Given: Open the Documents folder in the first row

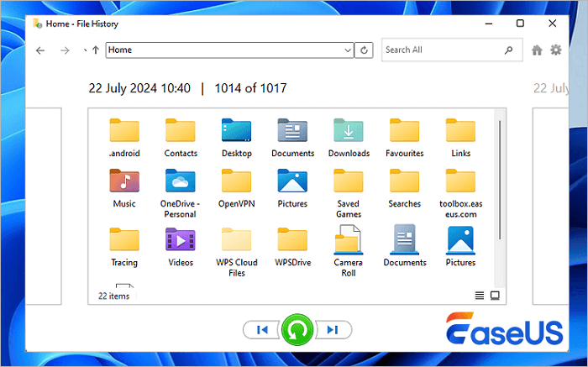Looking at the screenshot, I should 292,137.
